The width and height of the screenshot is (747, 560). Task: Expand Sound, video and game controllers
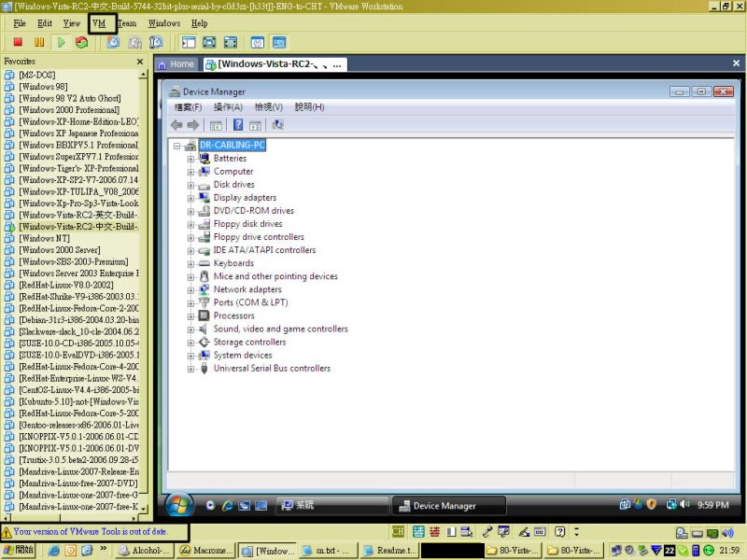[x=190, y=329]
